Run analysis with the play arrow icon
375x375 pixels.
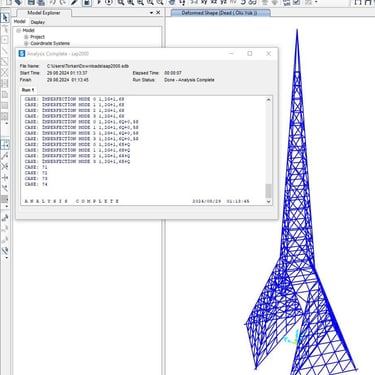click(x=99, y=2)
